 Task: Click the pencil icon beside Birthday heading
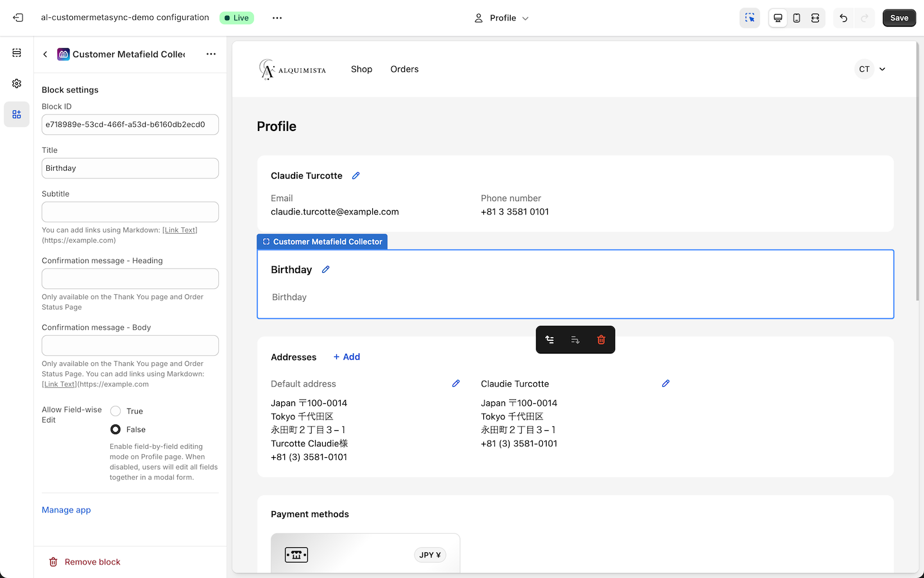point(325,269)
